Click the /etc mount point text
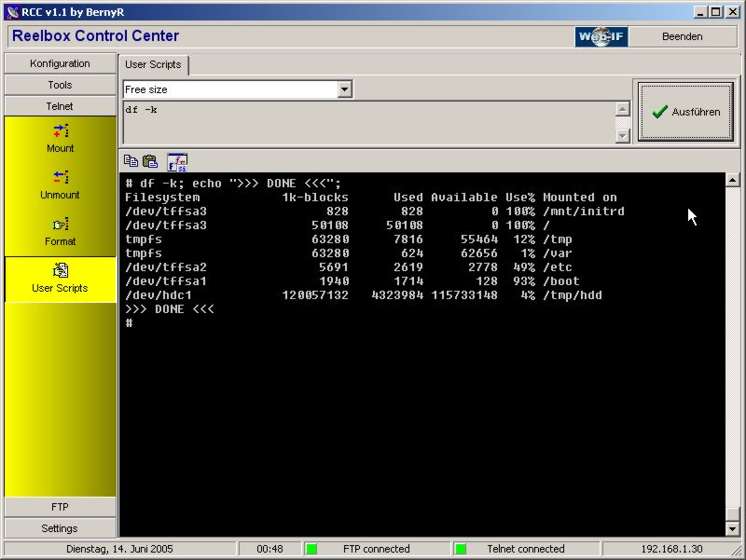The width and height of the screenshot is (746, 560). 558,267
